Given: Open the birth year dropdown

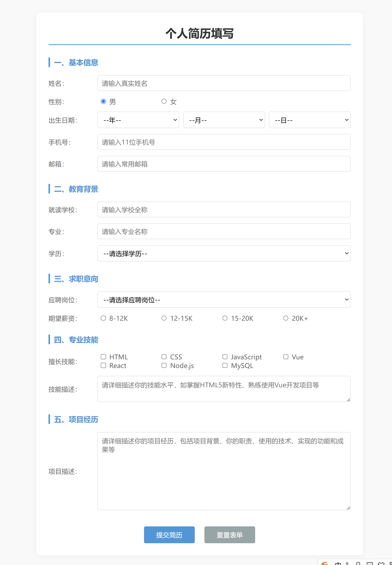Looking at the screenshot, I should (138, 120).
